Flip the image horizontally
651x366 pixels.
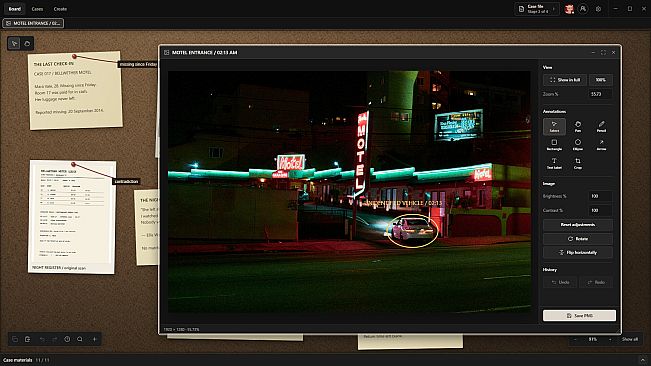pyautogui.click(x=578, y=252)
